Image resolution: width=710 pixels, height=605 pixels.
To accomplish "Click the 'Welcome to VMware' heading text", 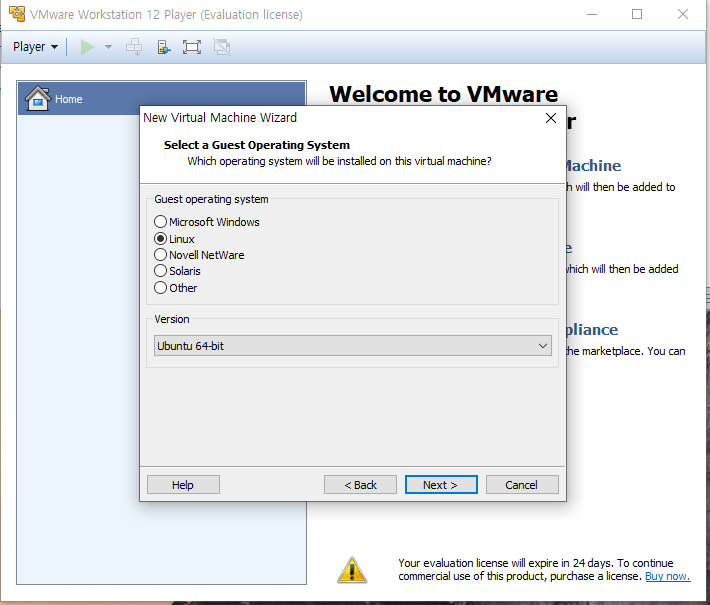I will point(443,94).
